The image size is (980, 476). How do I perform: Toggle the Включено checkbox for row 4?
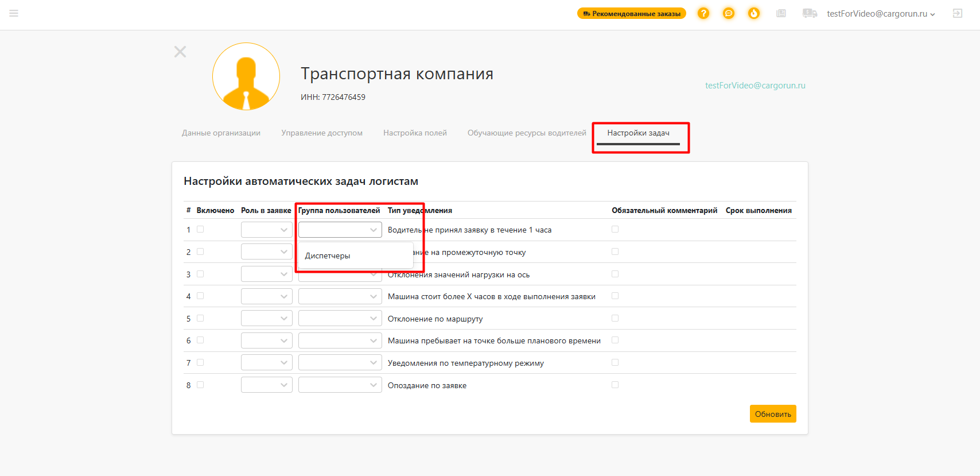200,296
